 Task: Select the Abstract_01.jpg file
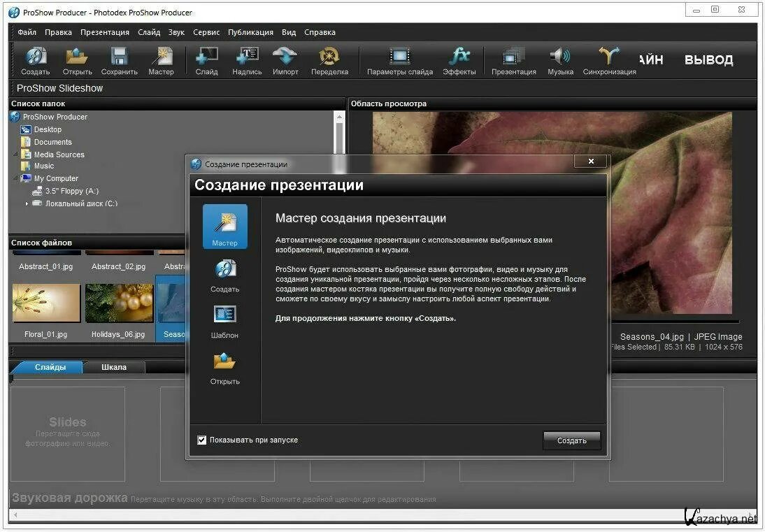[46, 267]
